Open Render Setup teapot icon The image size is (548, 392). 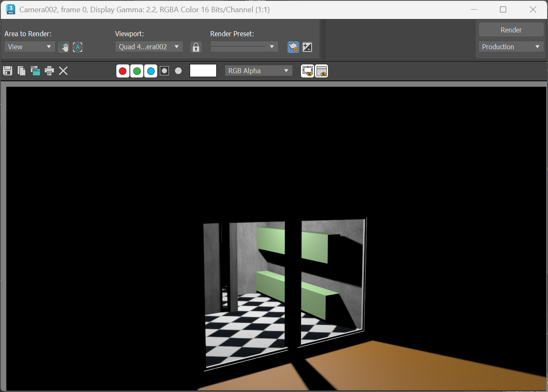(x=293, y=47)
